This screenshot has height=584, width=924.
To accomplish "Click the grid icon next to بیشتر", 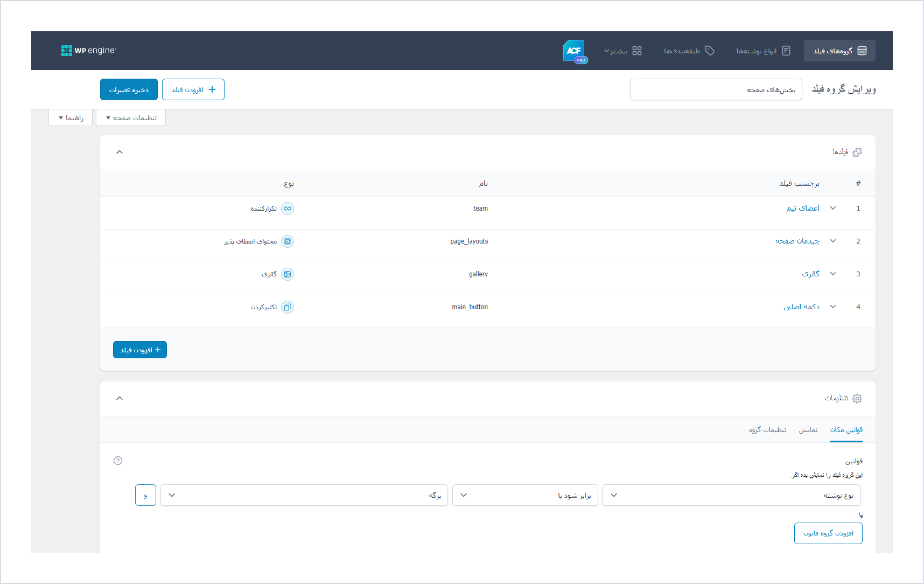I will pos(637,51).
